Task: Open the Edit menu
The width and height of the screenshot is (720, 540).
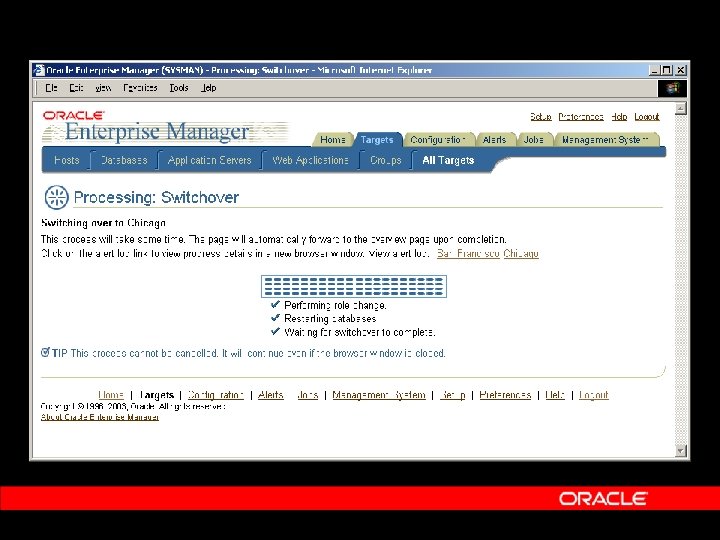Action: [x=76, y=88]
